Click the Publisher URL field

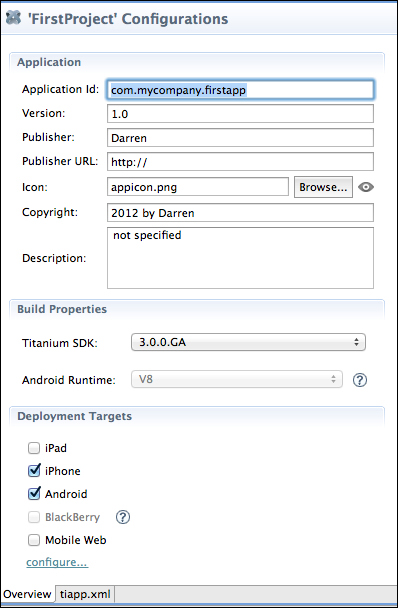[x=240, y=162]
